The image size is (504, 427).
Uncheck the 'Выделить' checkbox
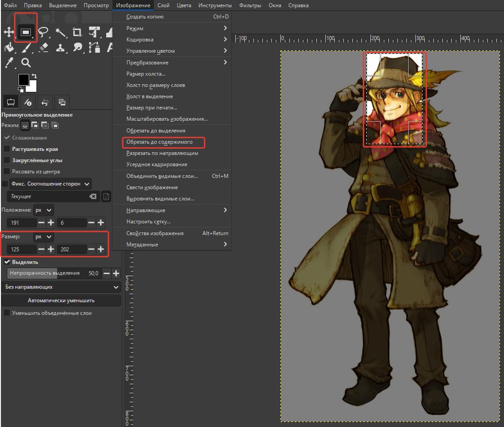point(7,262)
